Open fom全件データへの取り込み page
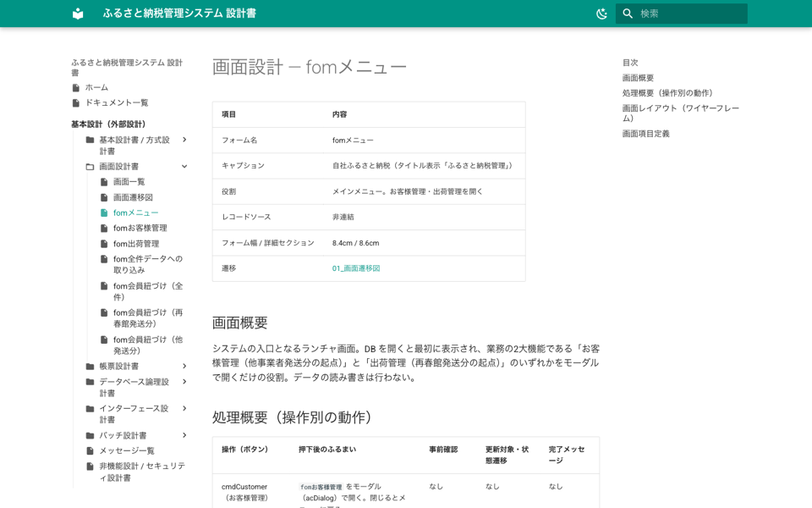Viewport: 812px width, 508px height. click(147, 264)
